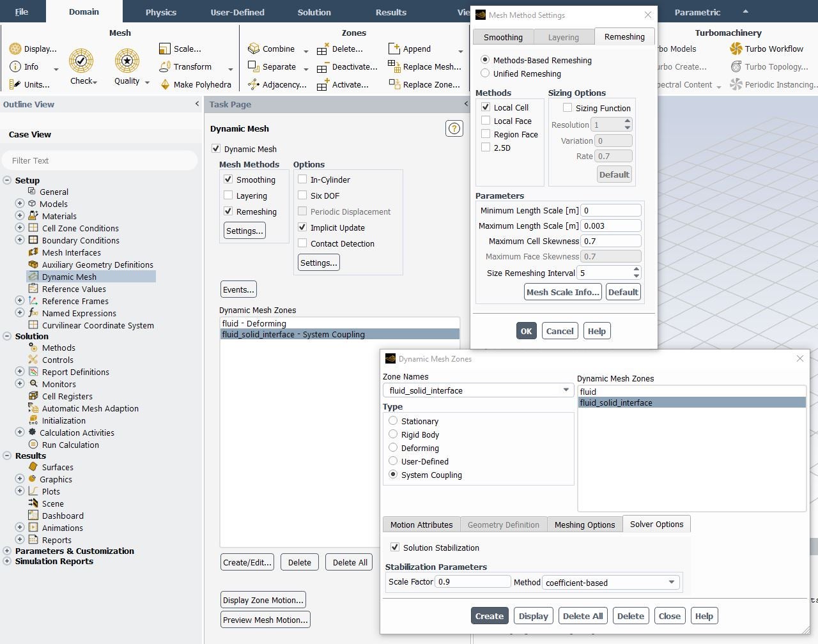Click the Replace Mesh icon
The image size is (818, 644).
click(394, 66)
